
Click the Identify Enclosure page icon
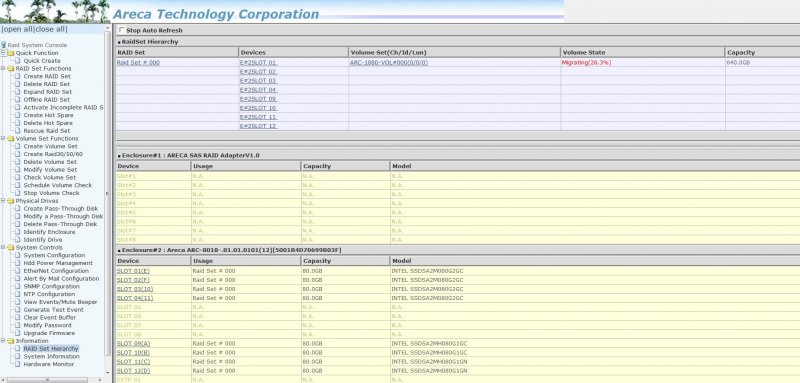(x=18, y=232)
